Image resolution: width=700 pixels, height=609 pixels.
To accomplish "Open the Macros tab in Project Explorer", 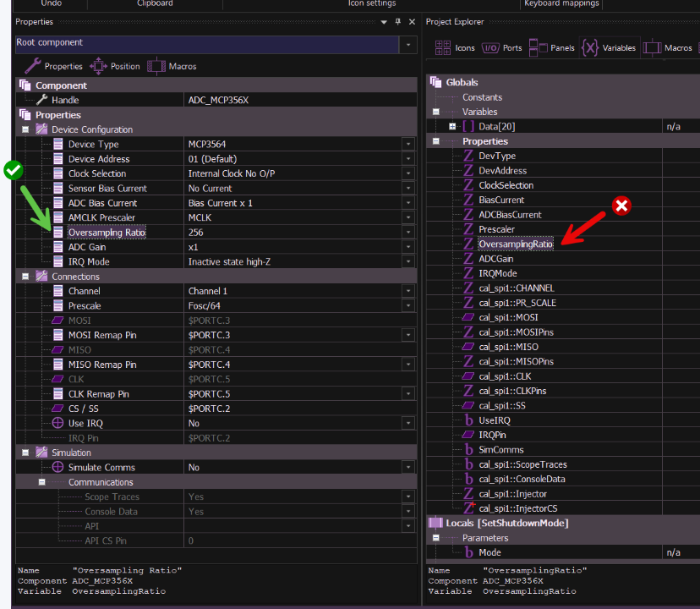I will pos(667,48).
